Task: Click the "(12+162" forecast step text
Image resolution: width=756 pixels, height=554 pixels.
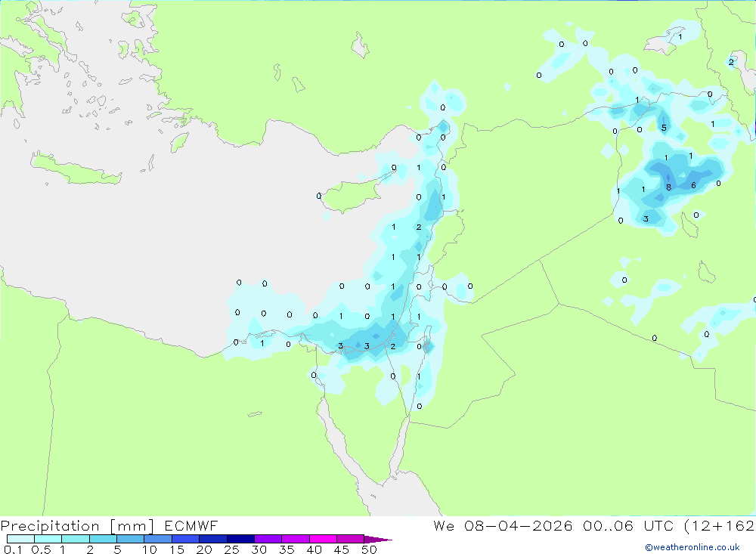Action: 720,526
